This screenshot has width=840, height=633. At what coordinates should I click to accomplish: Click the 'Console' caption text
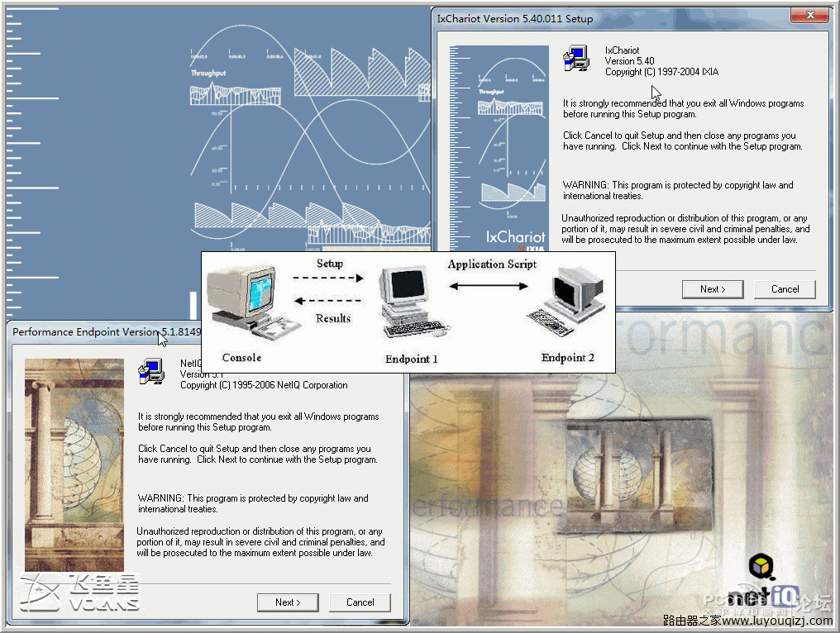(x=241, y=358)
